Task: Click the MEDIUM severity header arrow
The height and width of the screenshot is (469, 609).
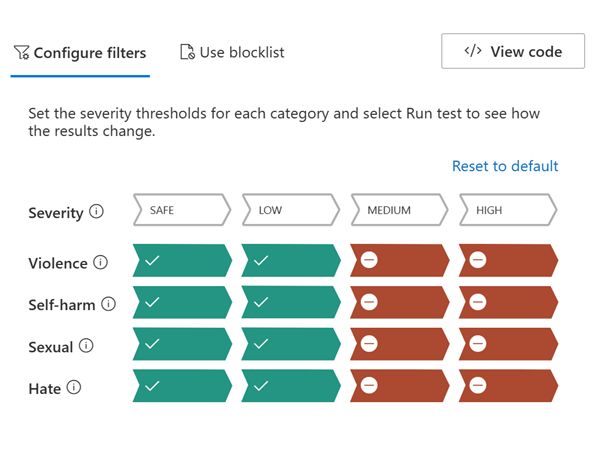Action: (400, 210)
